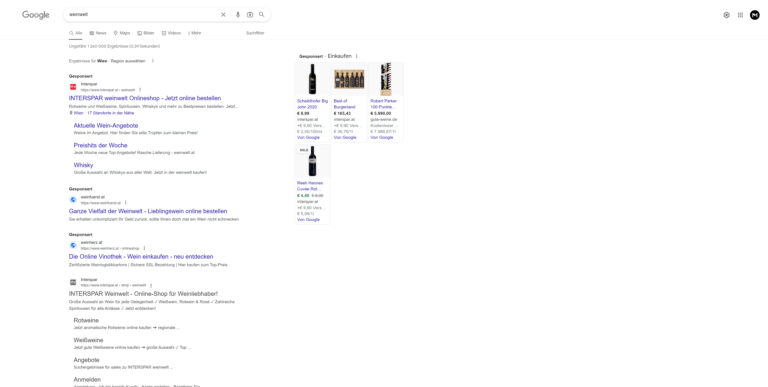This screenshot has height=387, width=768.
Task: Open options menu beside Interspar ad URL
Action: tap(140, 90)
